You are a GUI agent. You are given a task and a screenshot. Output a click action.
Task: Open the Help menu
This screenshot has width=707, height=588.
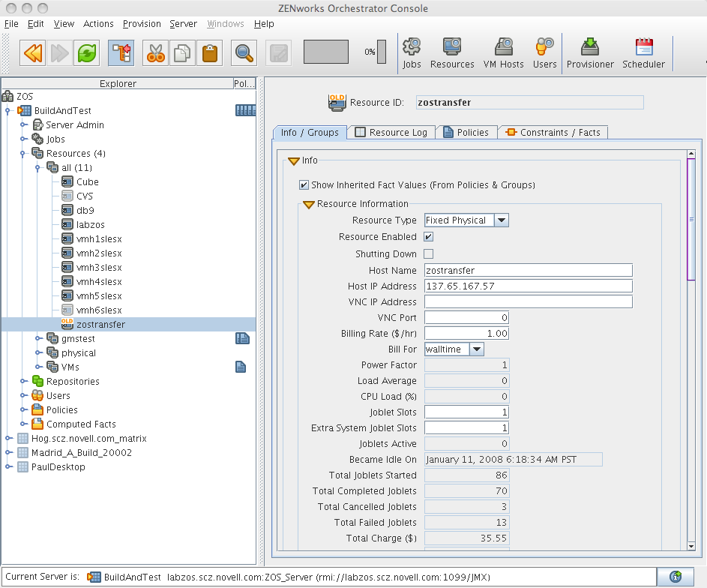point(264,24)
